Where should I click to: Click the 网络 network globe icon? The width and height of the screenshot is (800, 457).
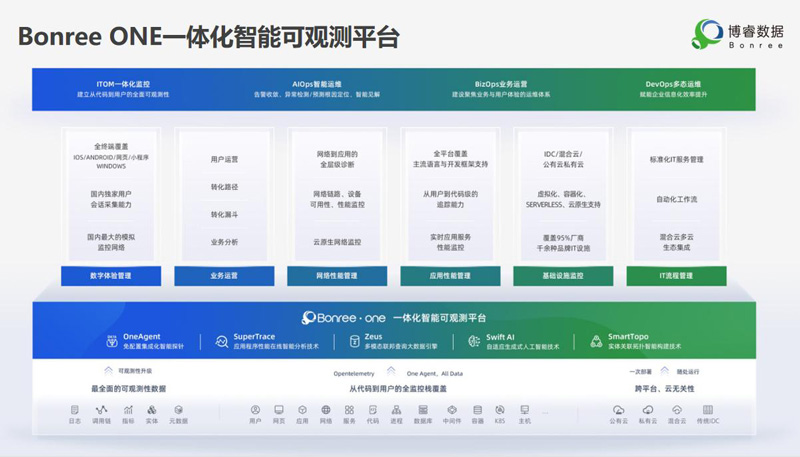pos(326,410)
